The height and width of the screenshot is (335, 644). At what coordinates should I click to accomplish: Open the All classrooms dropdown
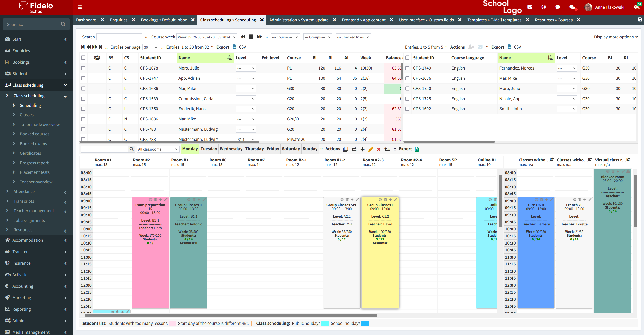158,149
